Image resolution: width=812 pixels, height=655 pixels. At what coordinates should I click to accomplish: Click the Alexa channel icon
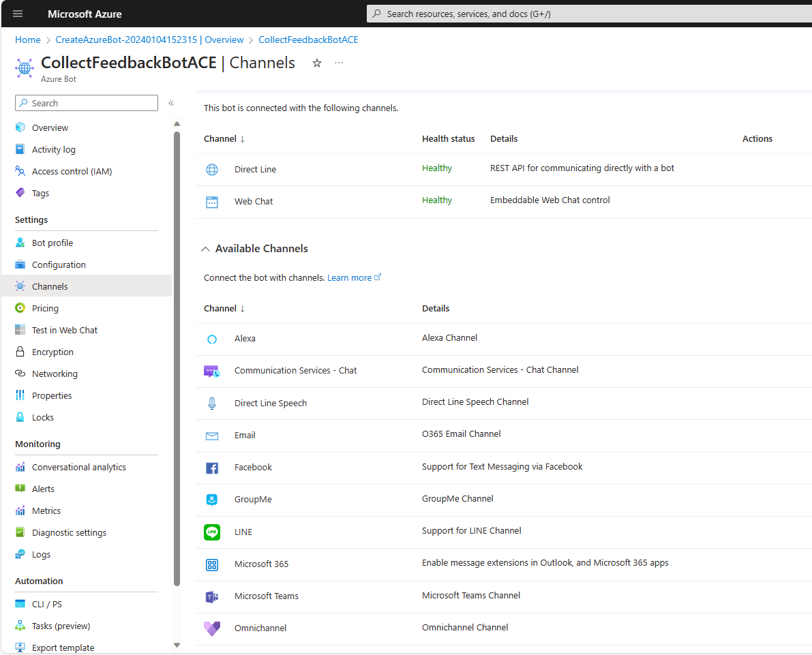pos(212,339)
